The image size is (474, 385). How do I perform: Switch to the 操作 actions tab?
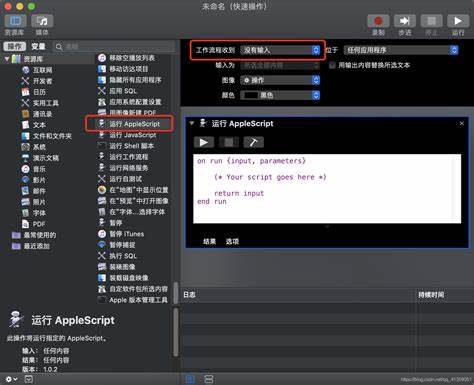15,46
